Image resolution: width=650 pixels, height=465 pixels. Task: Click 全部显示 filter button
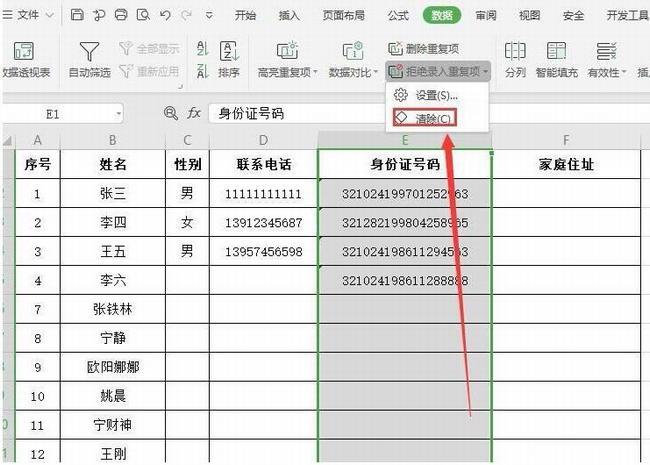click(x=150, y=48)
